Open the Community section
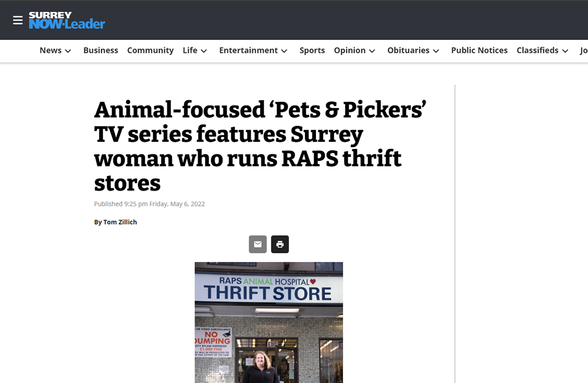588x383 pixels. pyautogui.click(x=150, y=51)
